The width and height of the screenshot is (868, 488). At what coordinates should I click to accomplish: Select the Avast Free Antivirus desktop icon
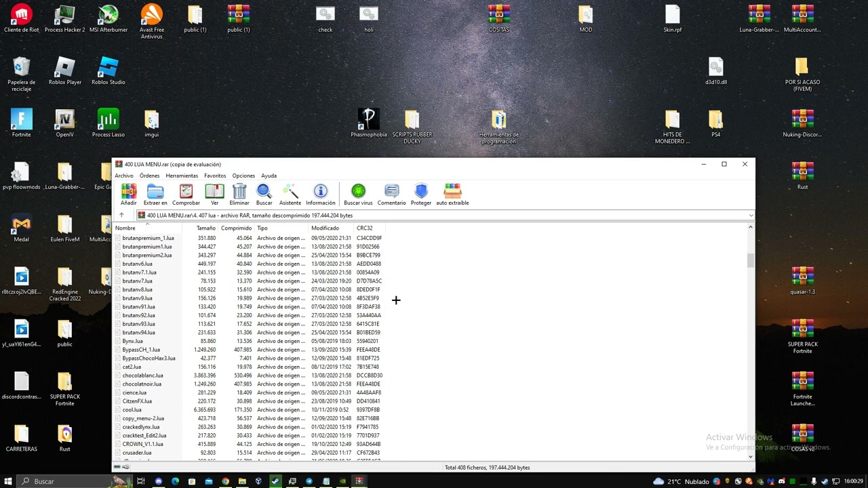click(152, 22)
